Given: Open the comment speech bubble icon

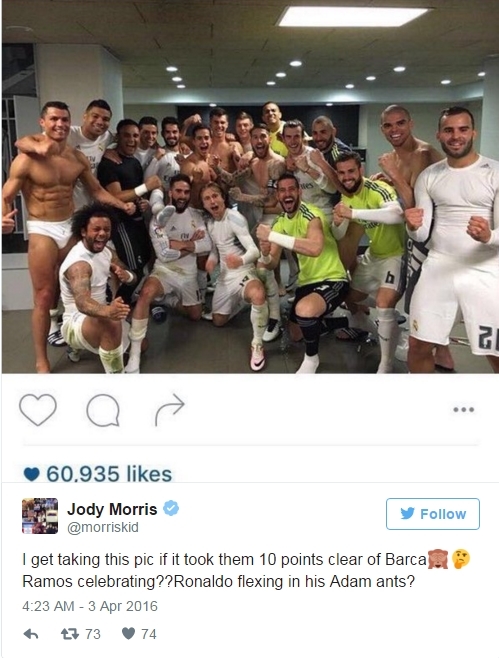Looking at the screenshot, I should [x=103, y=410].
